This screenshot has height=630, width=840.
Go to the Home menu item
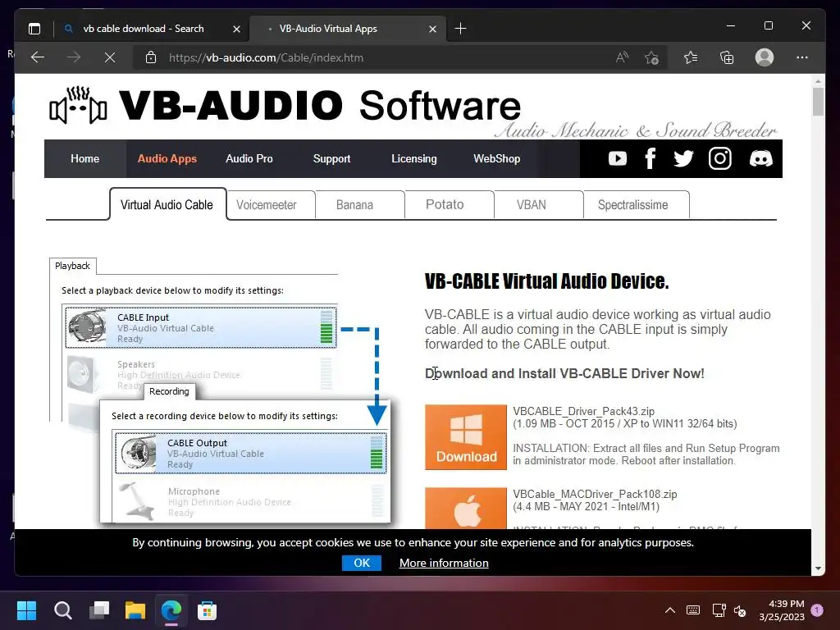pos(84,158)
